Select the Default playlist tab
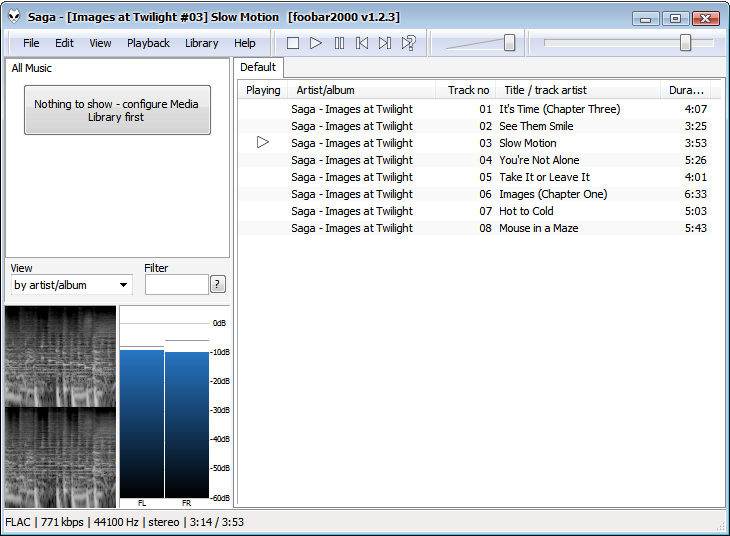The width and height of the screenshot is (730, 536). coord(258,68)
